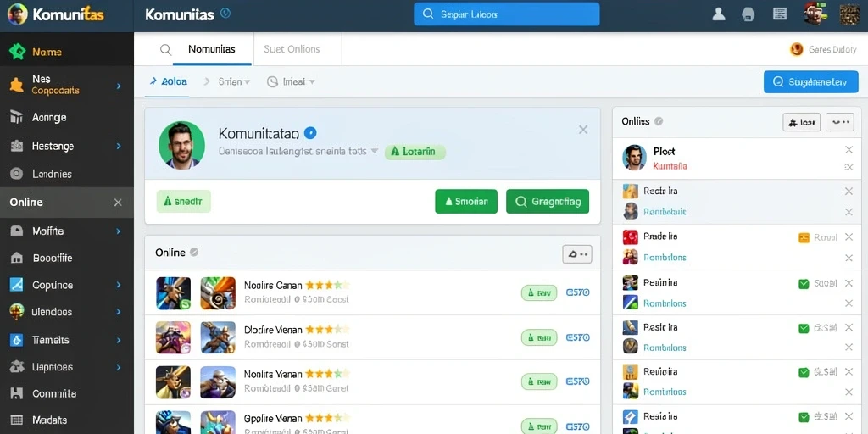Viewport: 868px width, 434px height.
Task: Click green button in Noolire Canan row
Action: [x=539, y=292]
